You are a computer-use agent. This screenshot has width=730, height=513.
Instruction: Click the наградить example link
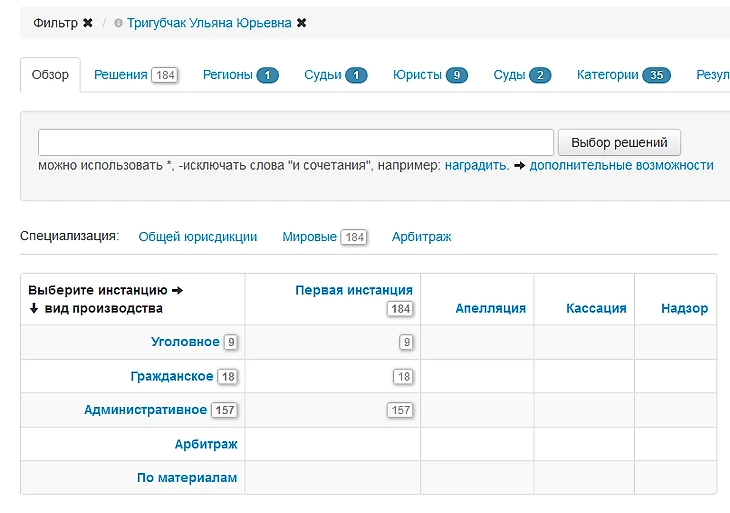click(476, 165)
